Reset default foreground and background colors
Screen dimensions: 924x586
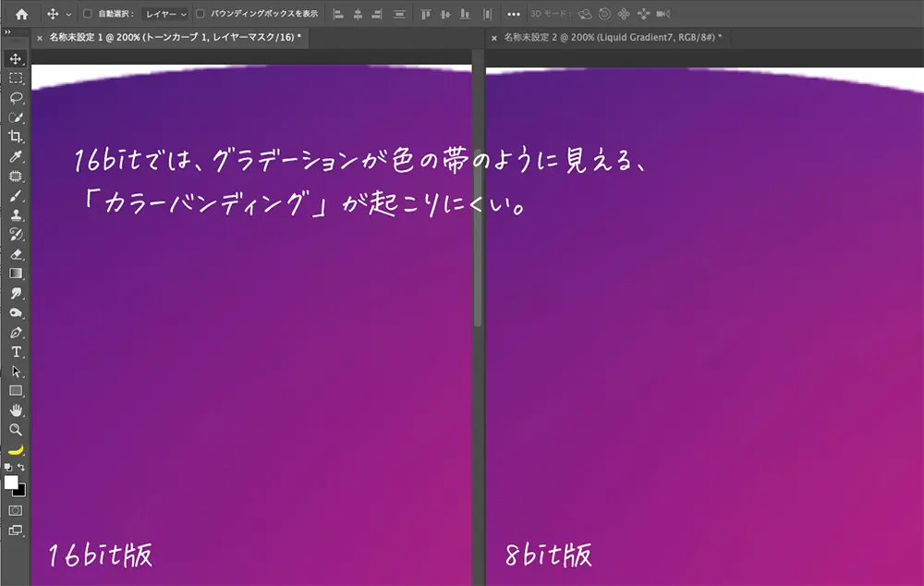(x=8, y=467)
